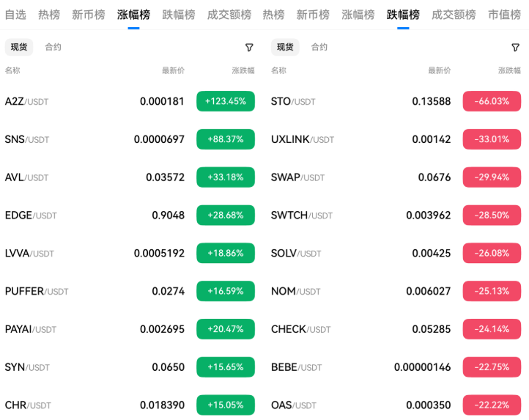Open the 市值榜 tab
The width and height of the screenshot is (529, 420).
coord(504,15)
